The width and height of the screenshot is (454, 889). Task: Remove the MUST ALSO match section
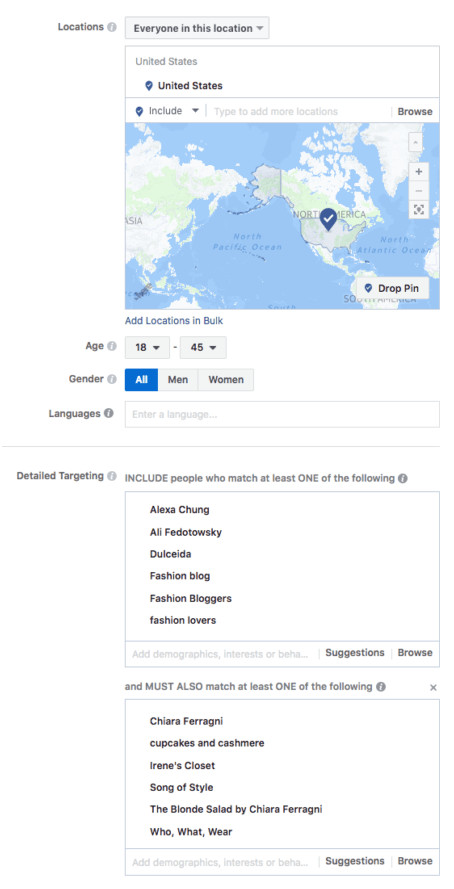tap(433, 687)
